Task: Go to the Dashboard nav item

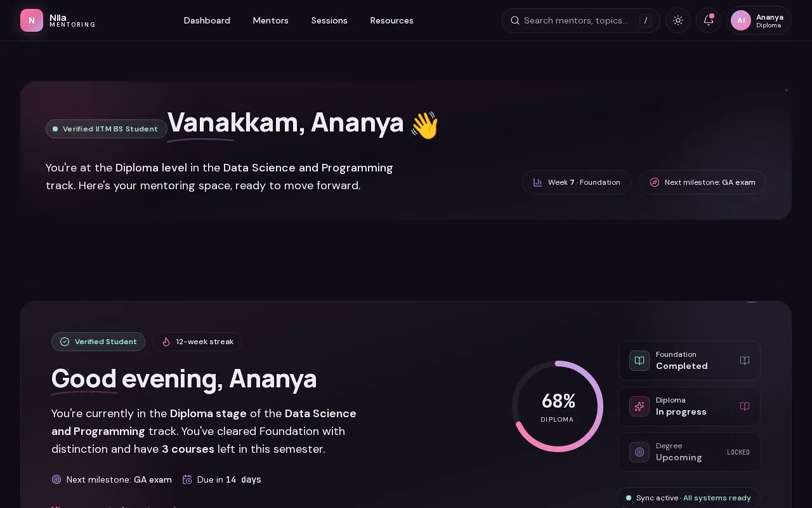Action: click(x=207, y=20)
